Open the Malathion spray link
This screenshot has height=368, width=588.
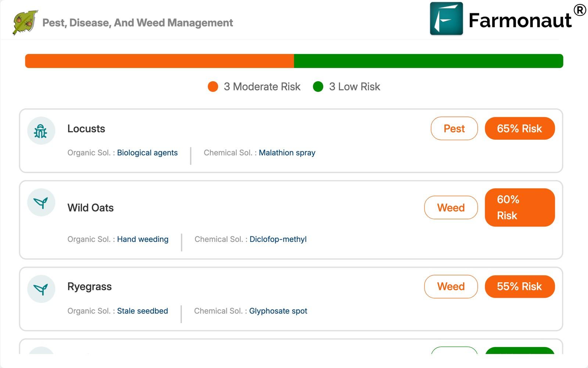(287, 153)
